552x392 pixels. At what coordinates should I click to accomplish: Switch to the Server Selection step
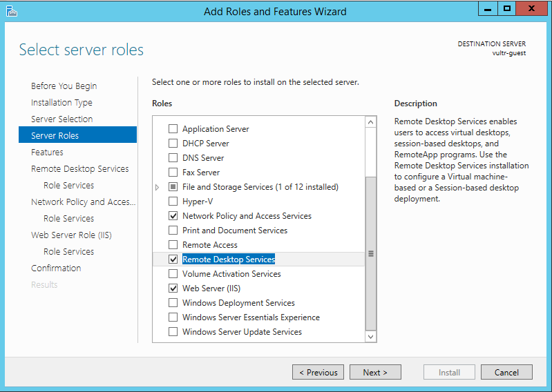[x=61, y=119]
